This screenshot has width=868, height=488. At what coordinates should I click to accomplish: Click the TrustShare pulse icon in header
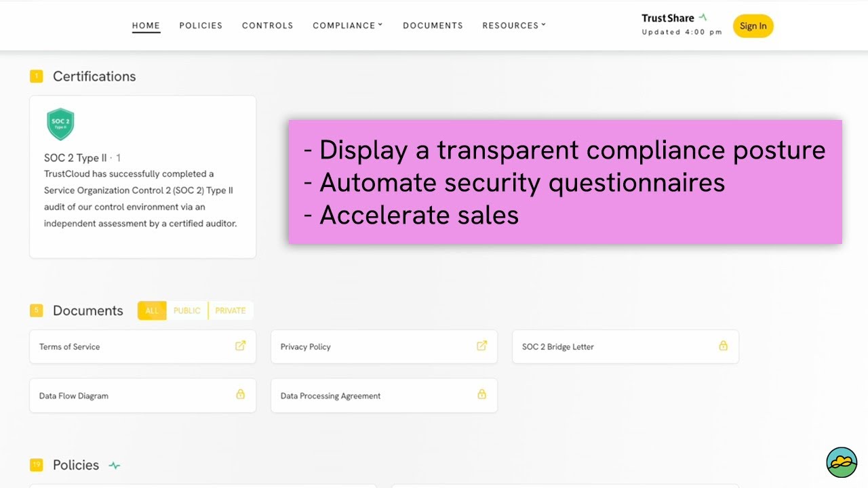tap(703, 18)
